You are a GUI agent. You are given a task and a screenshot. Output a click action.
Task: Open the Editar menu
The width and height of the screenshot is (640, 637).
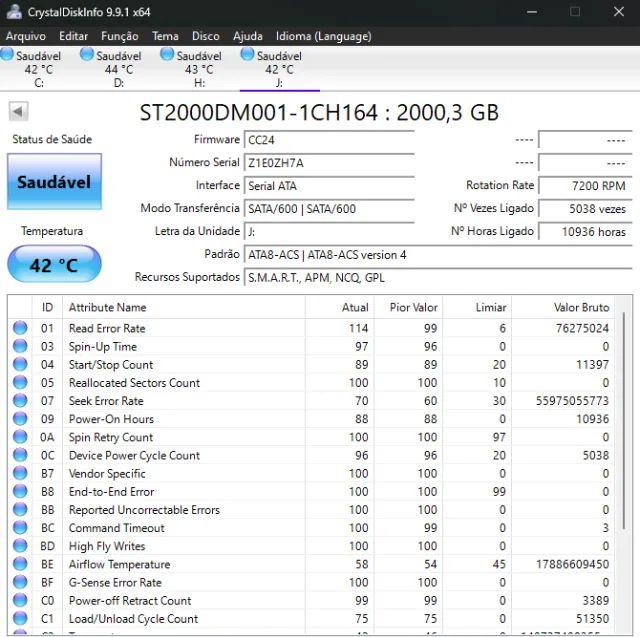click(73, 36)
